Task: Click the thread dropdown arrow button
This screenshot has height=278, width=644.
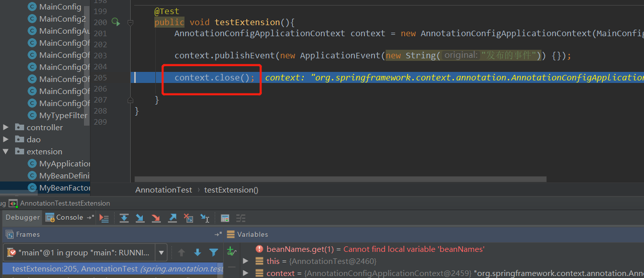Action: coord(161,252)
